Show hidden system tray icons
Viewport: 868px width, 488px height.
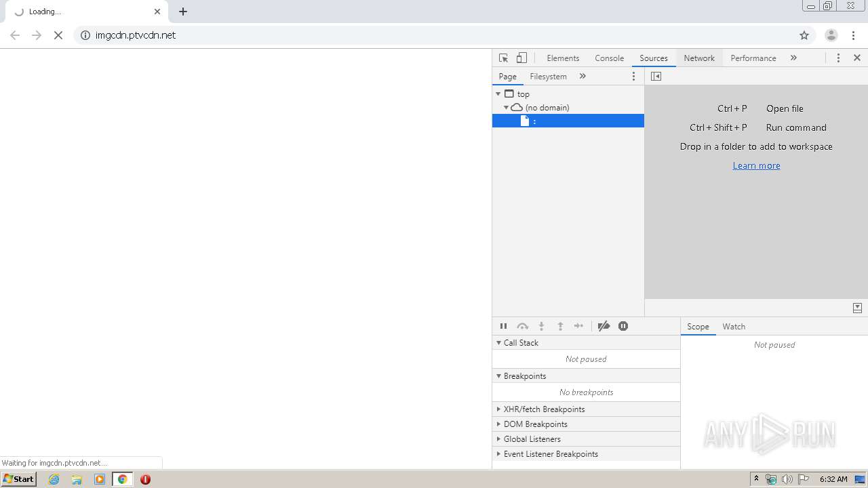coord(756,479)
